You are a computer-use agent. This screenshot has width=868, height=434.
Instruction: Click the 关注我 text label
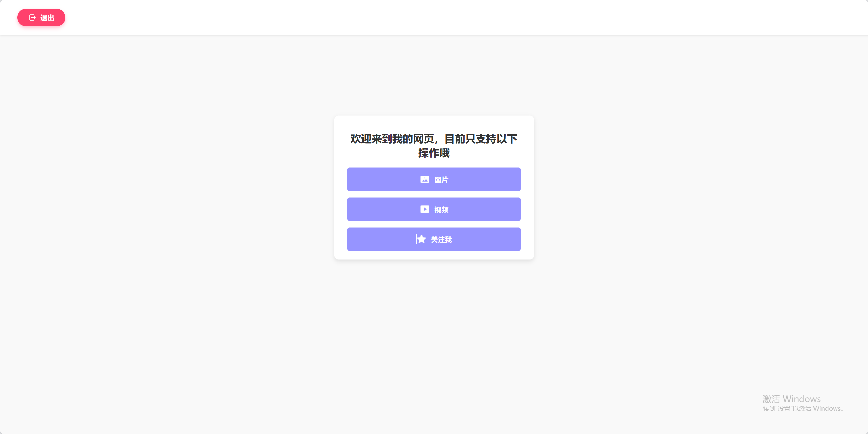(441, 240)
